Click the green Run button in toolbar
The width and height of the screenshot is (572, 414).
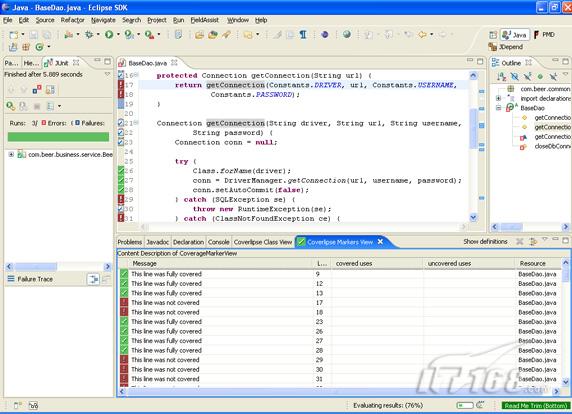[x=109, y=35]
